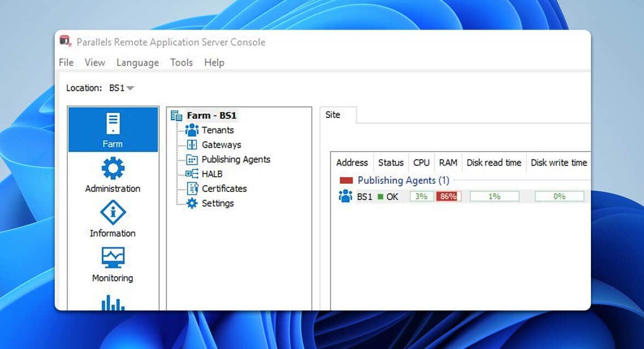
Task: Click the 86% RAM usage bar
Action: tap(449, 197)
